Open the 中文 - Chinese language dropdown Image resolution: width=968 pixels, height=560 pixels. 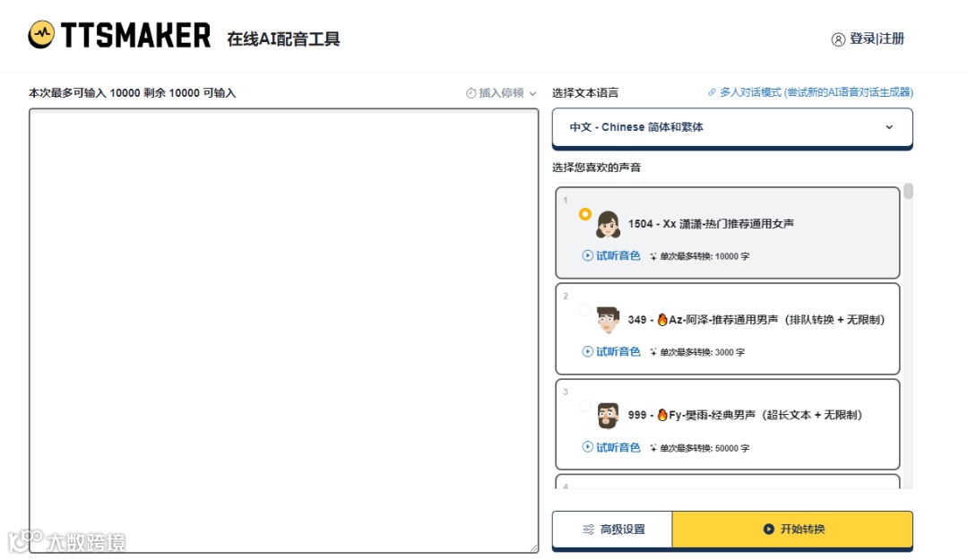(732, 127)
